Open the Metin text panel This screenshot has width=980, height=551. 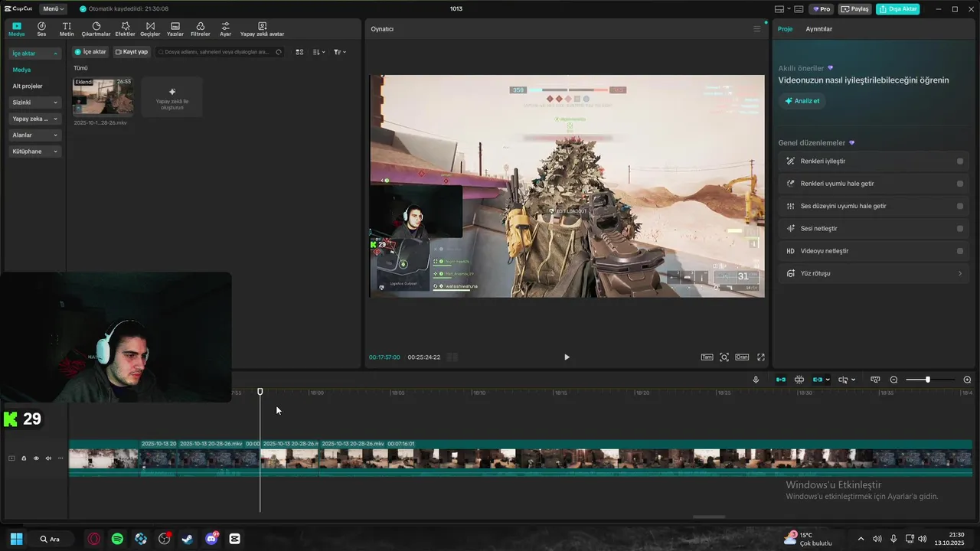[67, 29]
